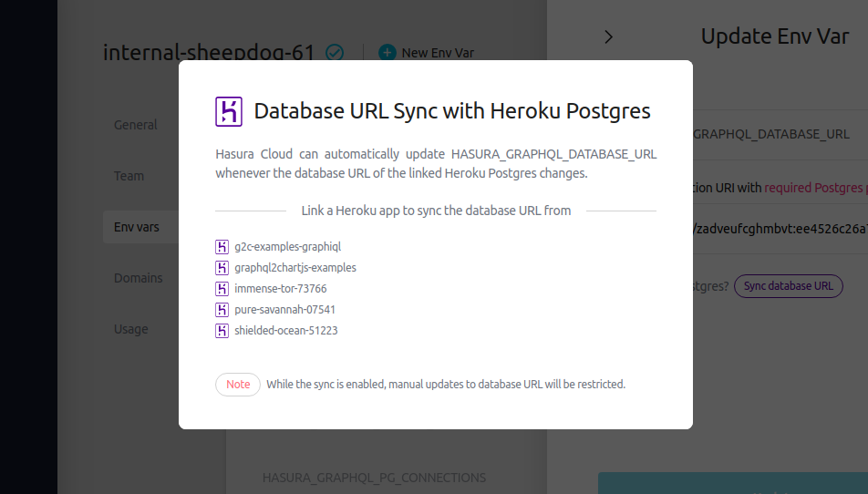868x494 pixels.
Task: Select shielded-ocean-51223 Heroku app
Action: [x=285, y=331]
